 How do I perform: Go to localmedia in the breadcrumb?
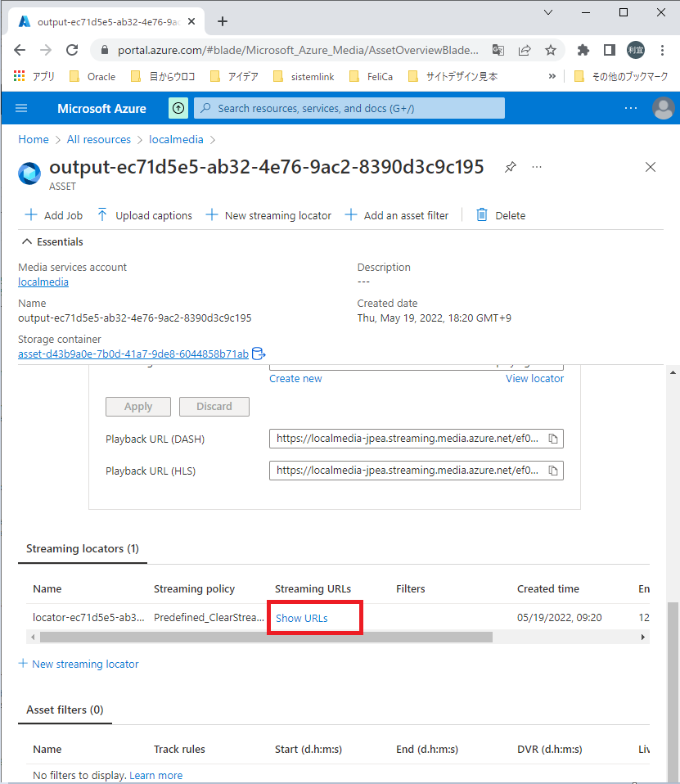[x=176, y=139]
